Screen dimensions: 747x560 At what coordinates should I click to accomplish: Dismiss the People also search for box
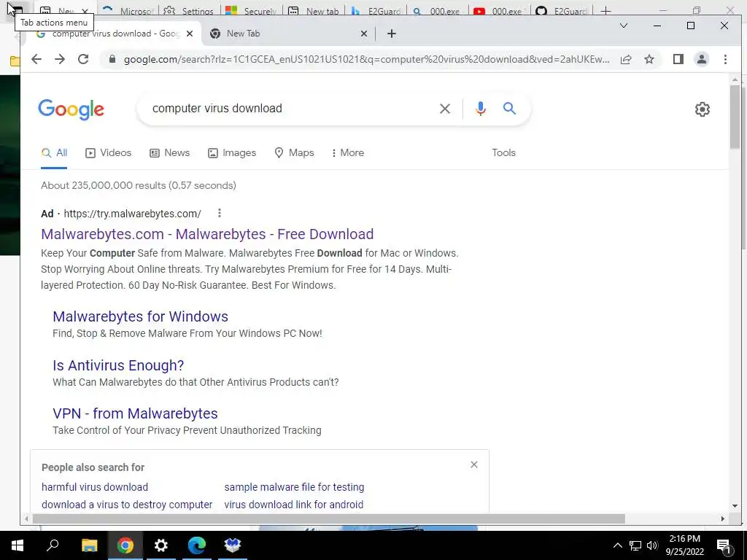point(474,464)
